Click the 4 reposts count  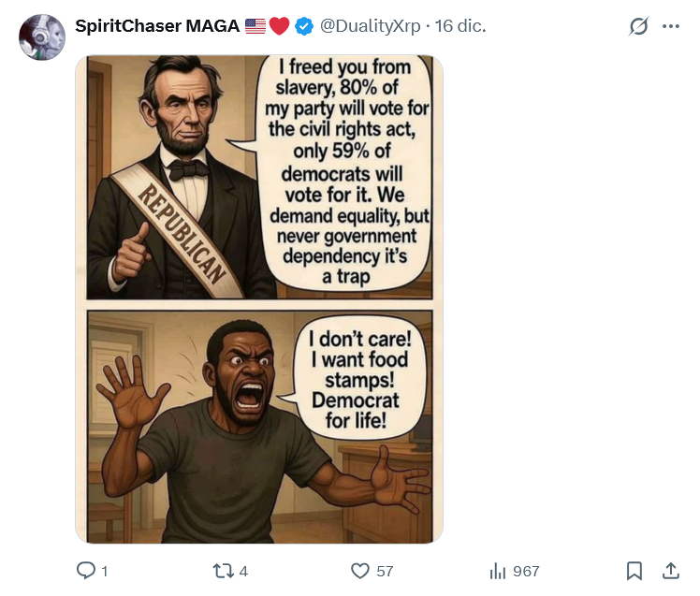(243, 571)
